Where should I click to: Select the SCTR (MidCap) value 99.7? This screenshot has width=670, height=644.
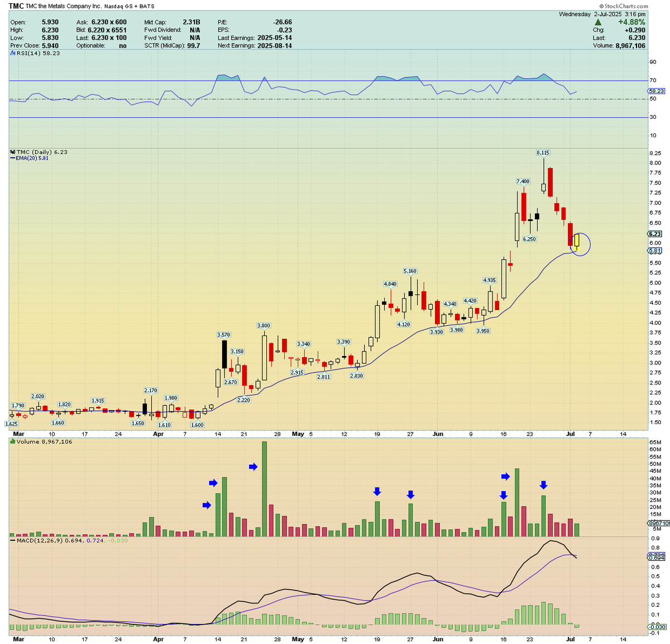(193, 46)
